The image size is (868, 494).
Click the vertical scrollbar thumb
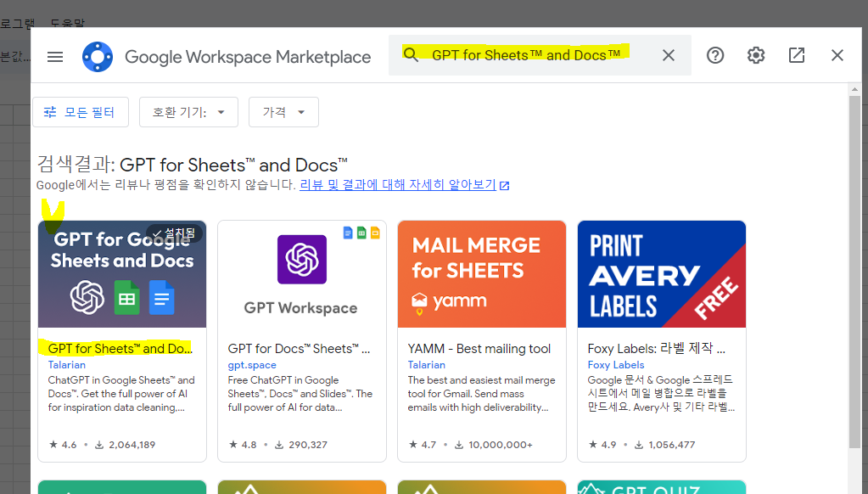coord(854,272)
